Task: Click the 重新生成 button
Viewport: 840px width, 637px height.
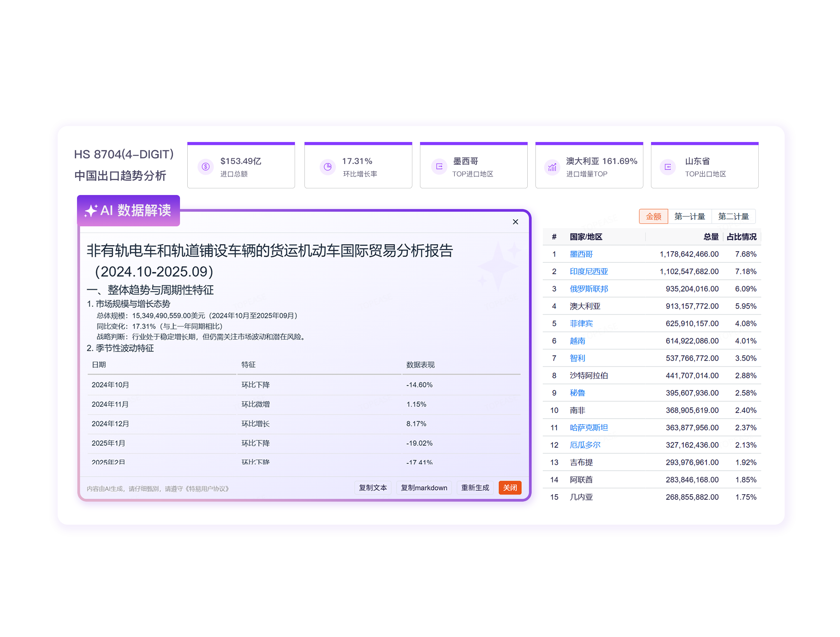Action: 475,488
